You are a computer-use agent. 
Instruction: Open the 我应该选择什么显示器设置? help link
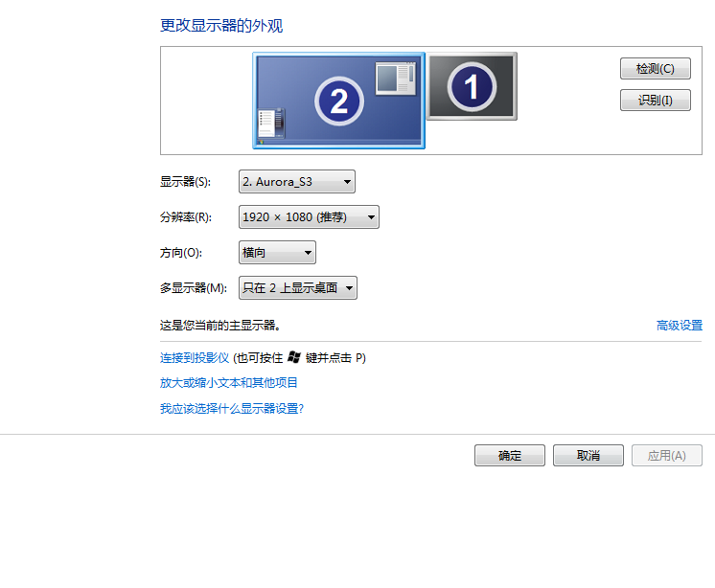pyautogui.click(x=232, y=409)
